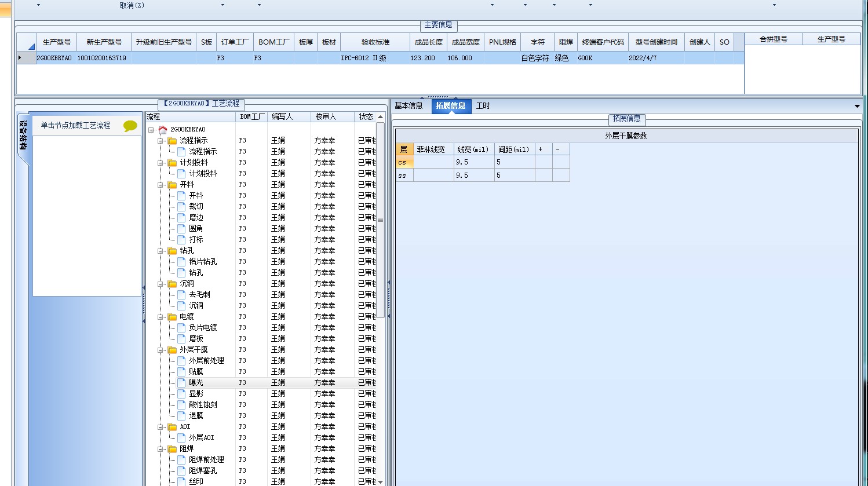Click the process tree scroll down arrow
Screen dimensions: 868x486
[x=380, y=481]
